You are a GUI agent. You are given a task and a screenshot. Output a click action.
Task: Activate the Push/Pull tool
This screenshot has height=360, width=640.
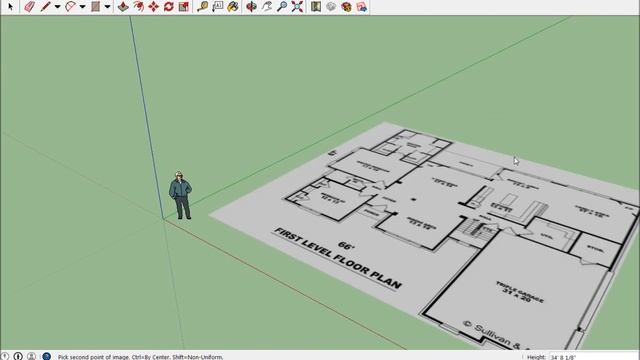[x=123, y=7]
